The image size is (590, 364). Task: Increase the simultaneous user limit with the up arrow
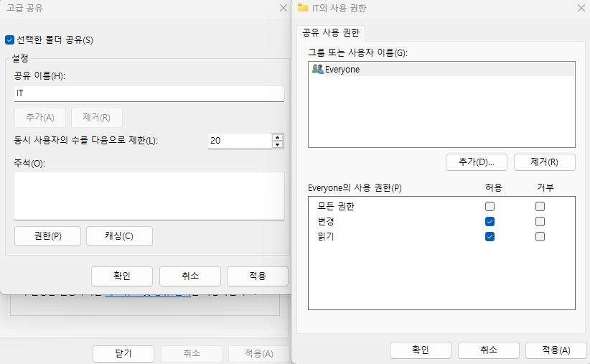coord(277,137)
